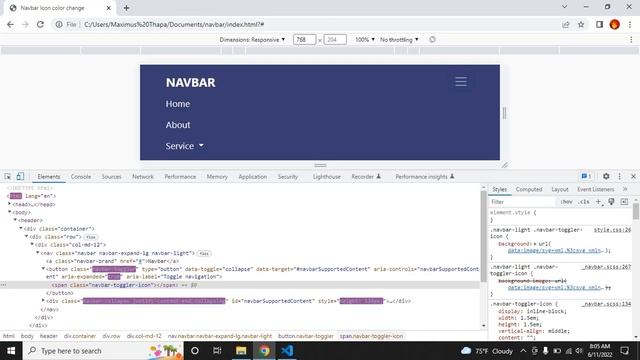Add new style rule plus icon

click(599, 202)
